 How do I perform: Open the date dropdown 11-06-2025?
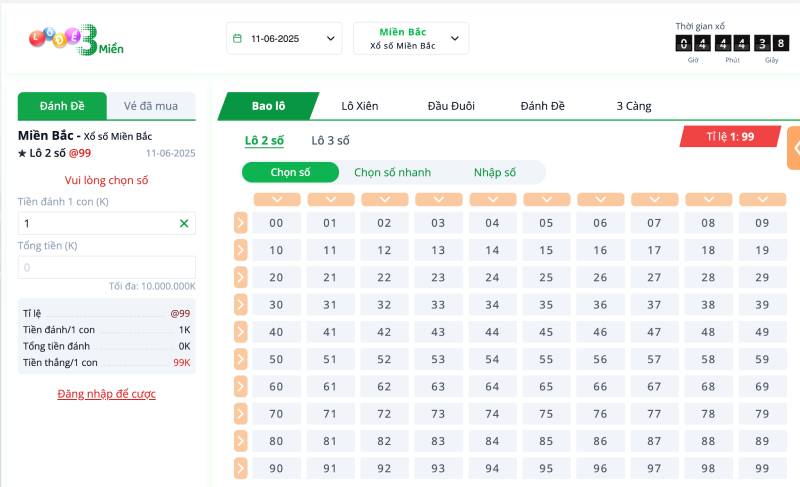tap(284, 39)
